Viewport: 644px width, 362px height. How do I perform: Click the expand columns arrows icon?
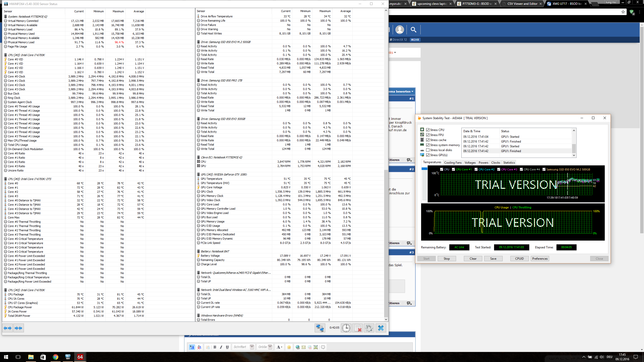[x=8, y=328]
